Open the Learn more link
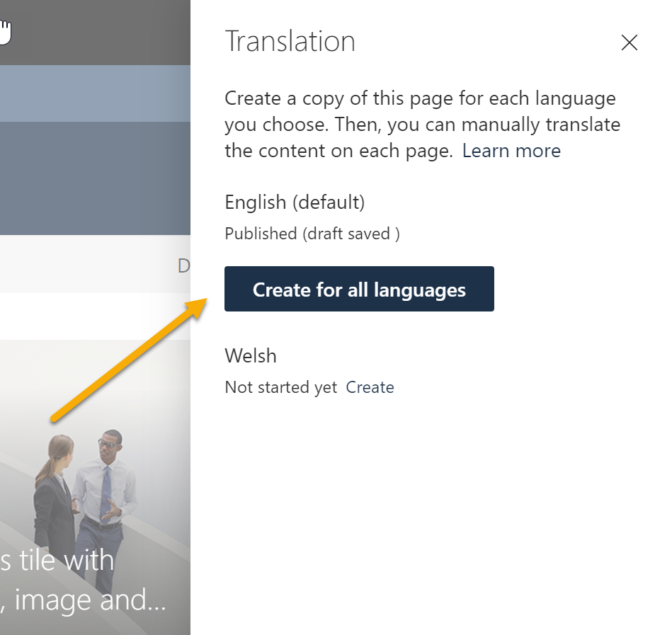Image resolution: width=672 pixels, height=635 pixels. [511, 150]
